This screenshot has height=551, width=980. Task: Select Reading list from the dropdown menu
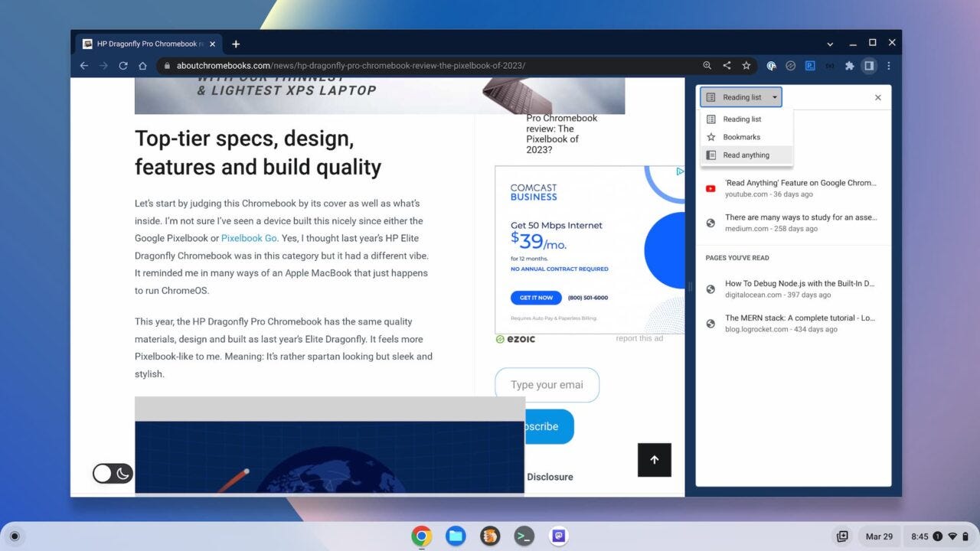(x=746, y=119)
